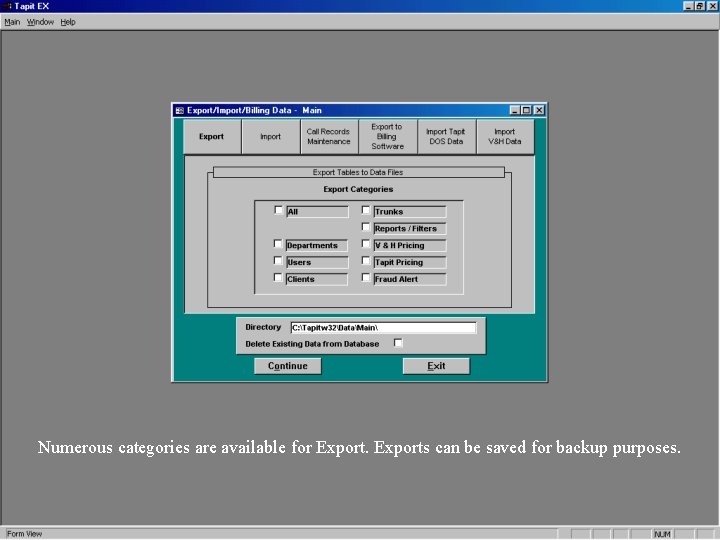This screenshot has width=720, height=540.
Task: Open the Call Records Maintenance tab
Action: [329, 136]
